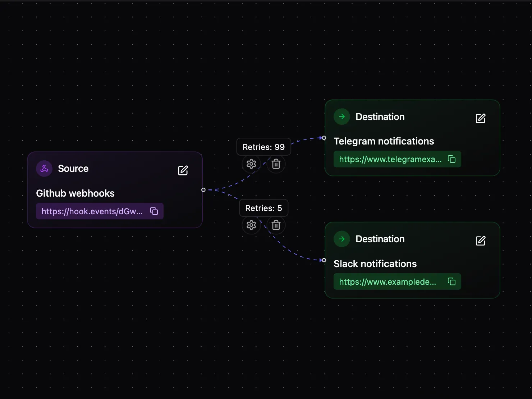Edit the Slack notifications destination
Image resolution: width=532 pixels, height=399 pixels.
point(481,241)
